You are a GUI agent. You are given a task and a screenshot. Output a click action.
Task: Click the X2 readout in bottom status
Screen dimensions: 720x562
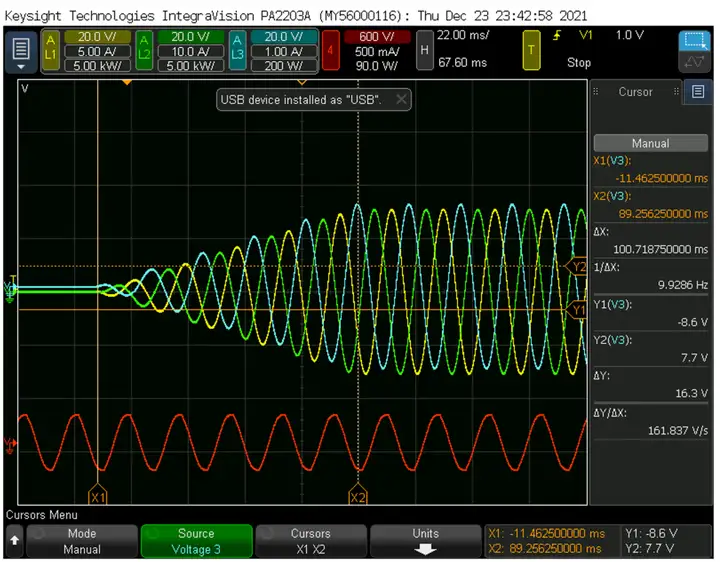tap(545, 549)
